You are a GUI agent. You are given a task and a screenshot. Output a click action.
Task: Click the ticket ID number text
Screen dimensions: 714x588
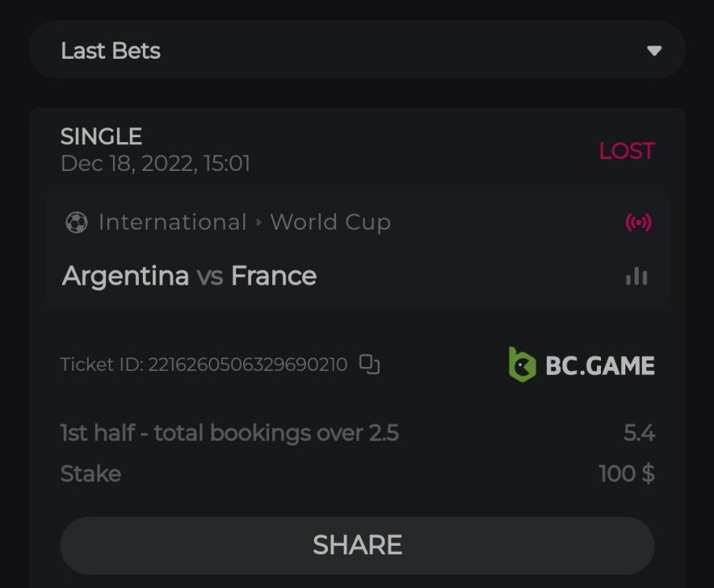[x=247, y=365]
